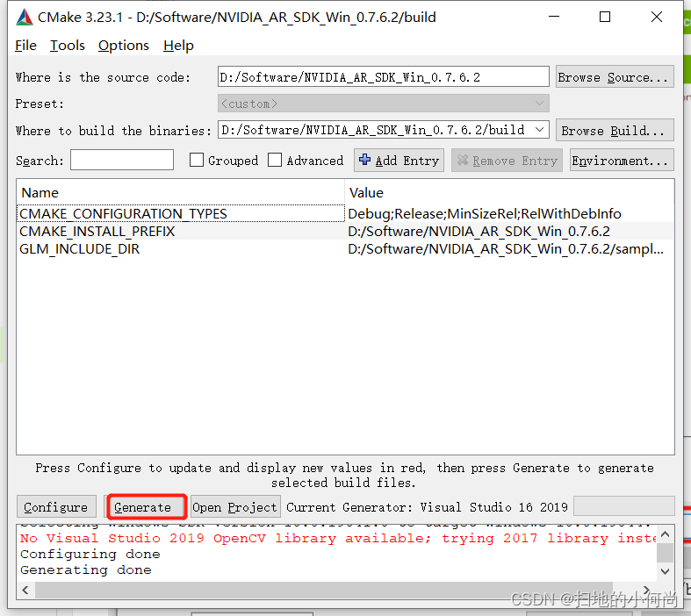
Task: Maximize the CMake window
Action: click(605, 17)
